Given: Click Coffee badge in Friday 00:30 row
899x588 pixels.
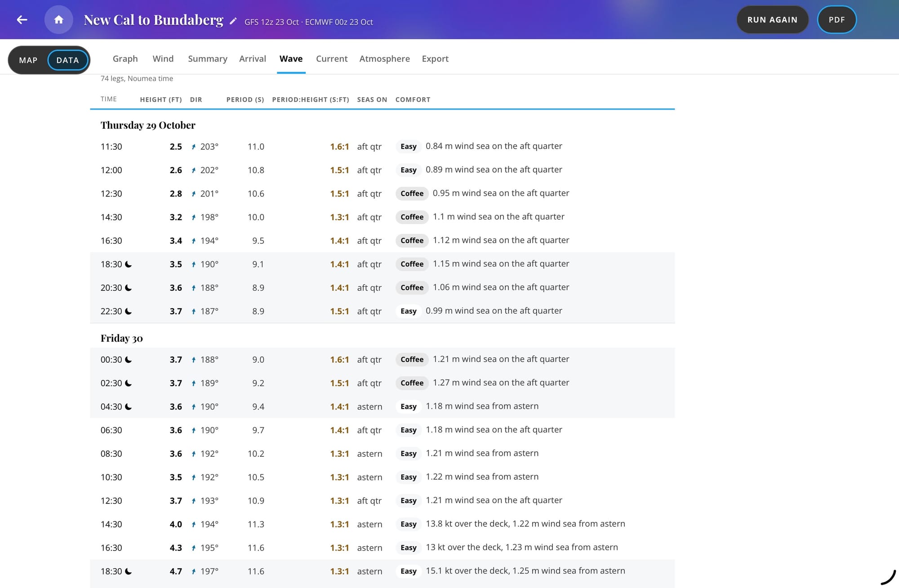Looking at the screenshot, I should pyautogui.click(x=412, y=360).
